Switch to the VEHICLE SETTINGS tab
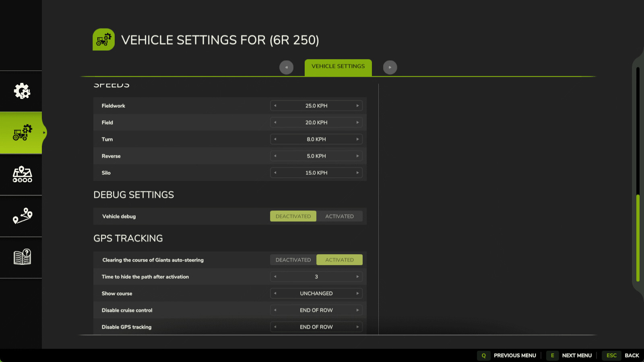 pos(338,67)
